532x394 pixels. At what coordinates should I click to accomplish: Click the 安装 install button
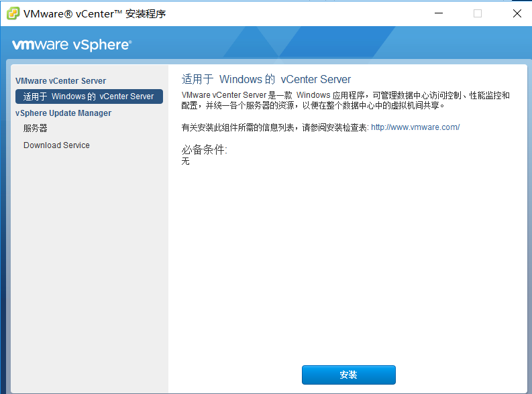(348, 375)
